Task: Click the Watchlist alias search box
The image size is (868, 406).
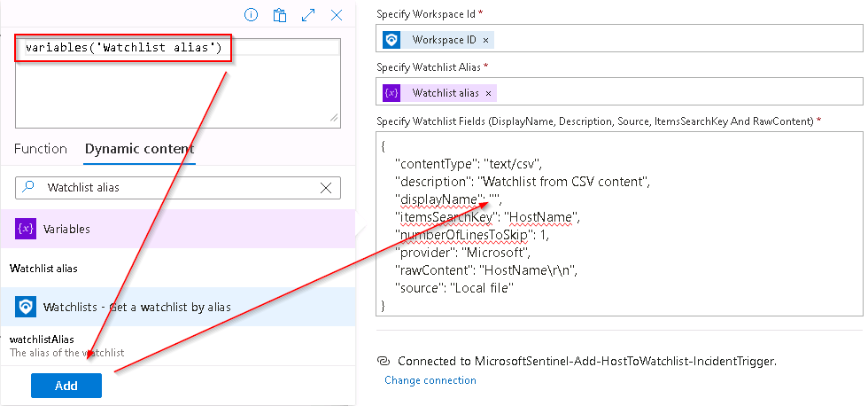Action: (178, 188)
